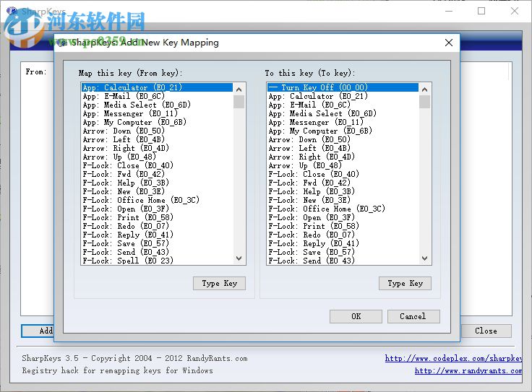532x392 pixels.
Task: Select Arrow: Left in From key list
Action: [x=157, y=139]
